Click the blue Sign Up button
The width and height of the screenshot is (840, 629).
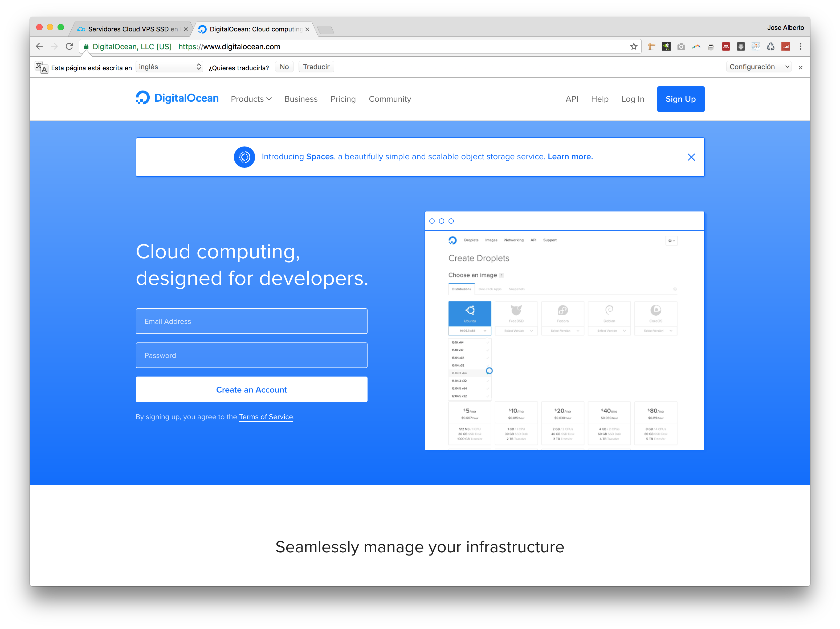click(680, 99)
